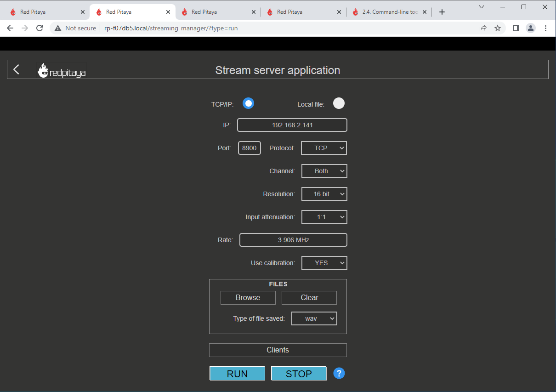
Task: Click the share page icon in address bar
Action: 483,28
